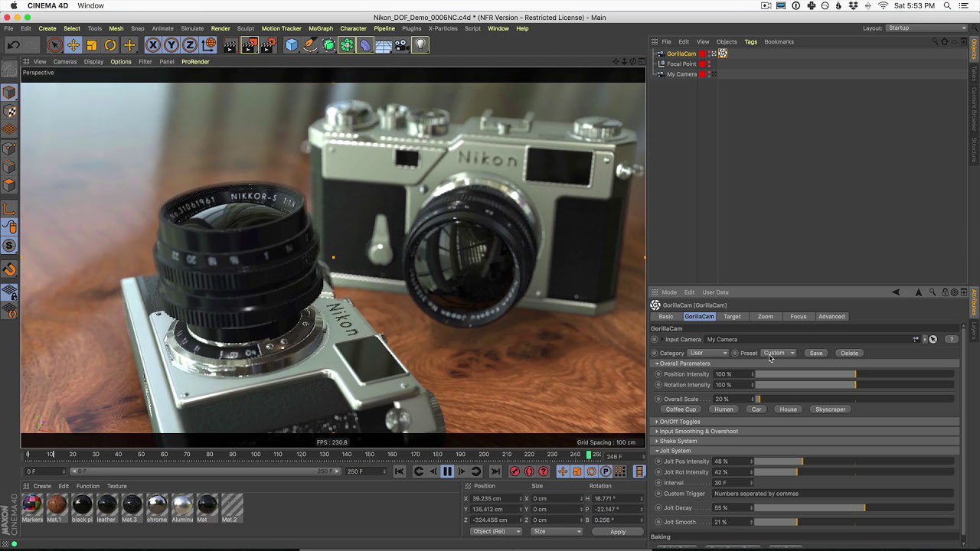The height and width of the screenshot is (551, 980).
Task: Click the Save preset button
Action: click(816, 353)
